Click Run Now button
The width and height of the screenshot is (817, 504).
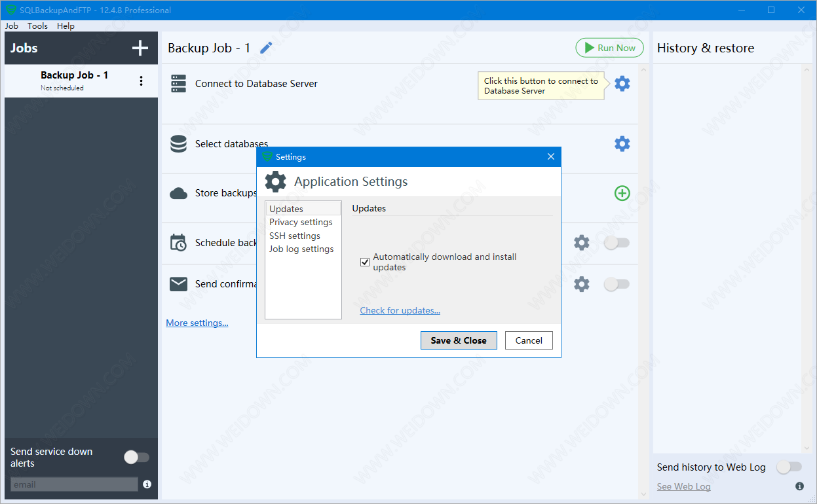[609, 48]
